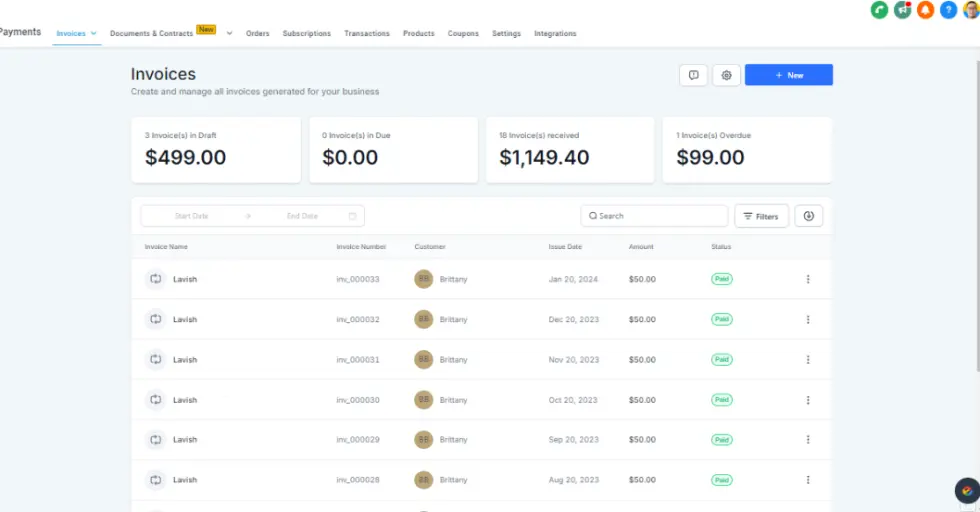Screen dimensions: 980x512
Task: Switch to the Integrations tab
Action: click(555, 33)
